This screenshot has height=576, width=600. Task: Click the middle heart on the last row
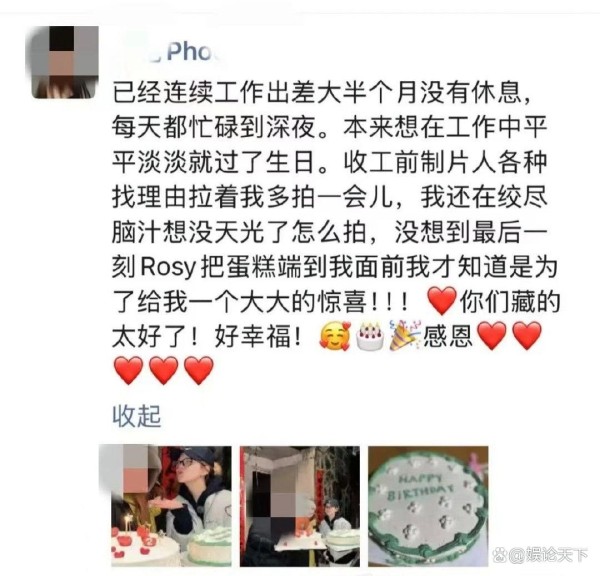tap(164, 370)
